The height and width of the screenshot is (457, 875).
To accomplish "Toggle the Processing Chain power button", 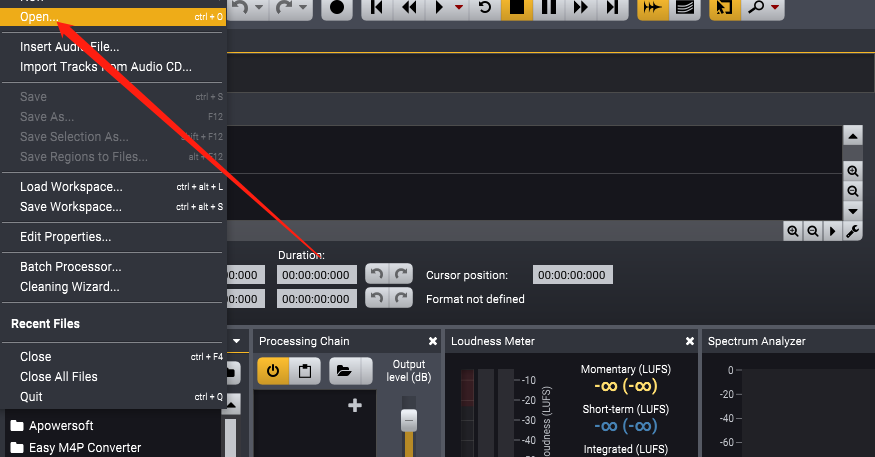I will 273,371.
